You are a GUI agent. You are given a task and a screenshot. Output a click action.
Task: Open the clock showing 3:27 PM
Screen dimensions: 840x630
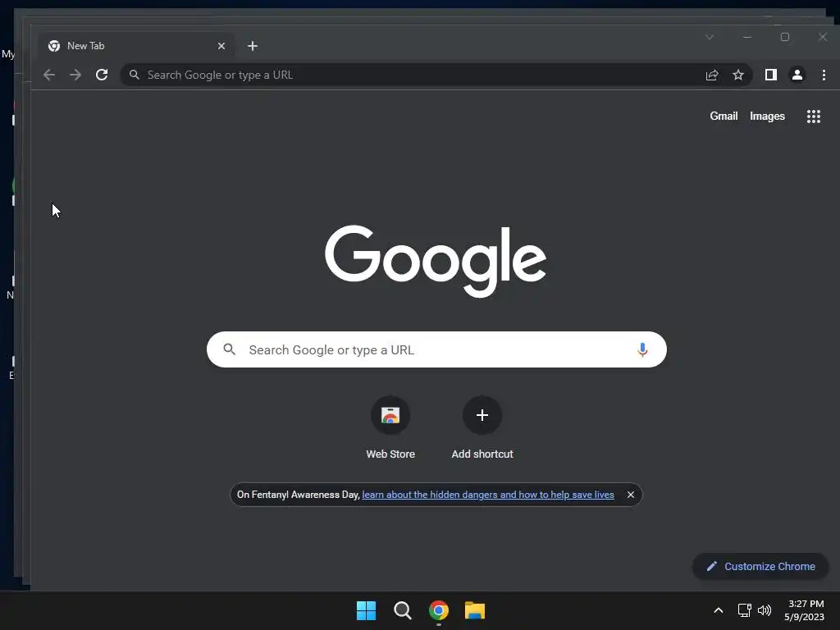[805, 610]
